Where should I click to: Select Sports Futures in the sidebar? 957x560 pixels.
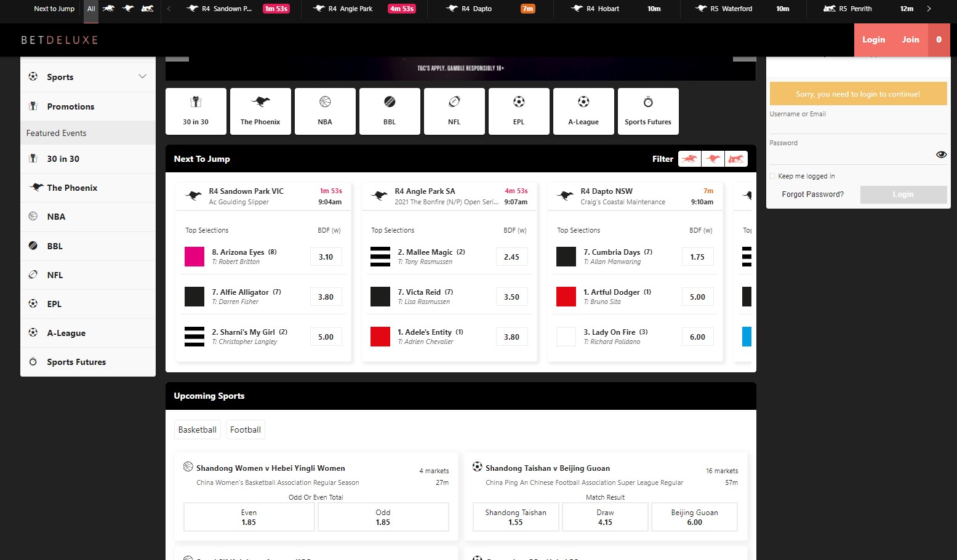(88, 362)
